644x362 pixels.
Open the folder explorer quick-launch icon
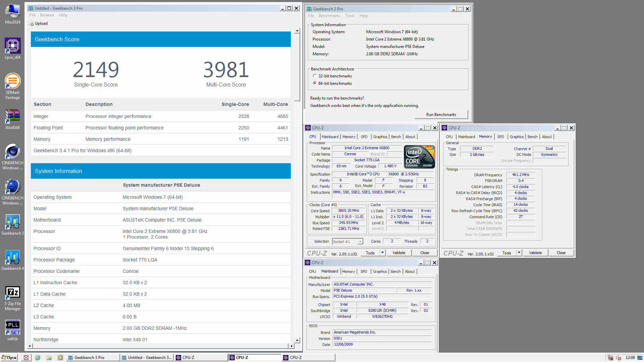[49, 358]
